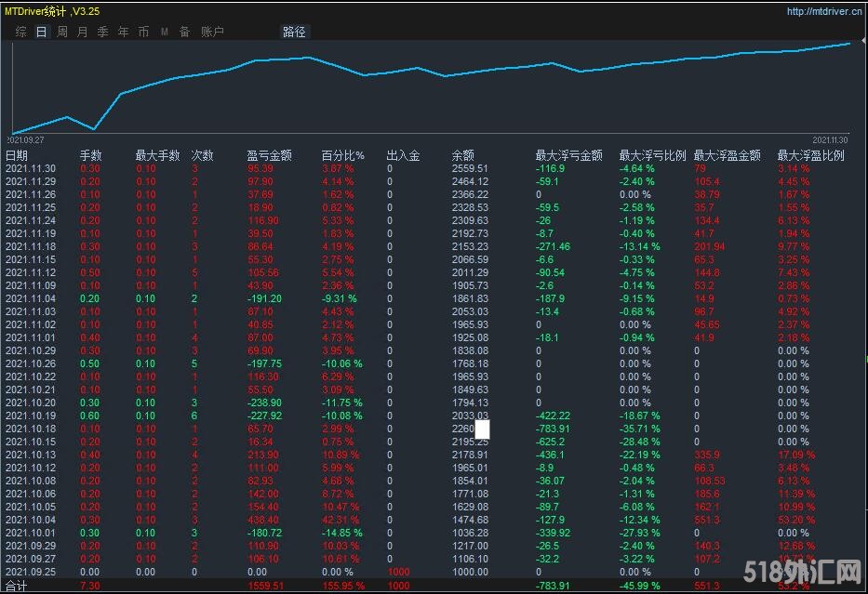This screenshot has width=868, height=594.
Task: Switch to the 账户 account tab
Action: tap(212, 32)
